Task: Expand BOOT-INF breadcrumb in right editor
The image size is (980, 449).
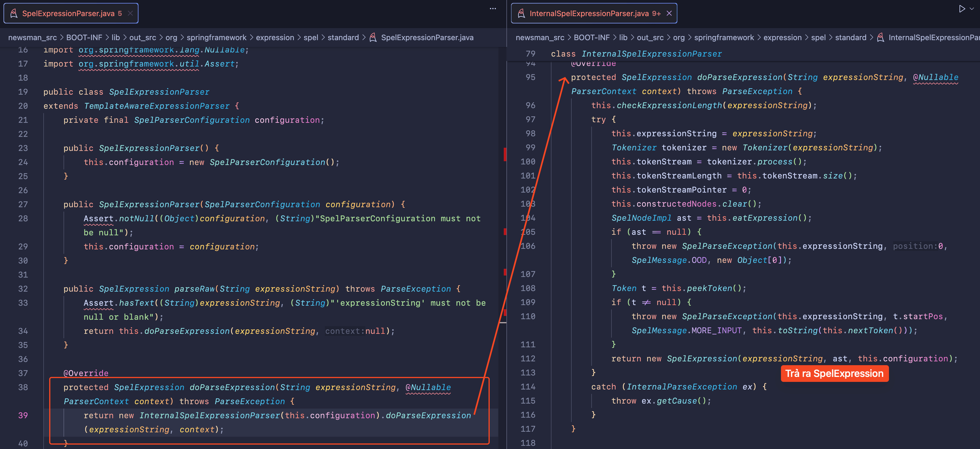Action: point(591,37)
